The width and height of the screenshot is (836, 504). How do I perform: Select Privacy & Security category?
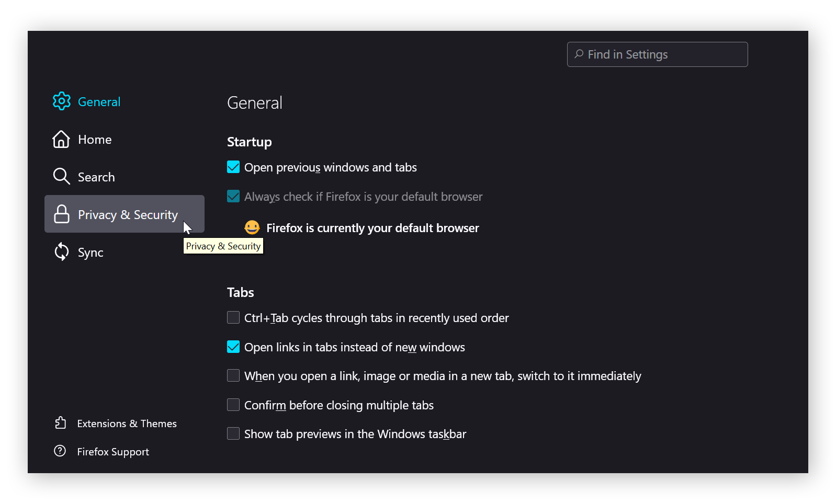125,214
